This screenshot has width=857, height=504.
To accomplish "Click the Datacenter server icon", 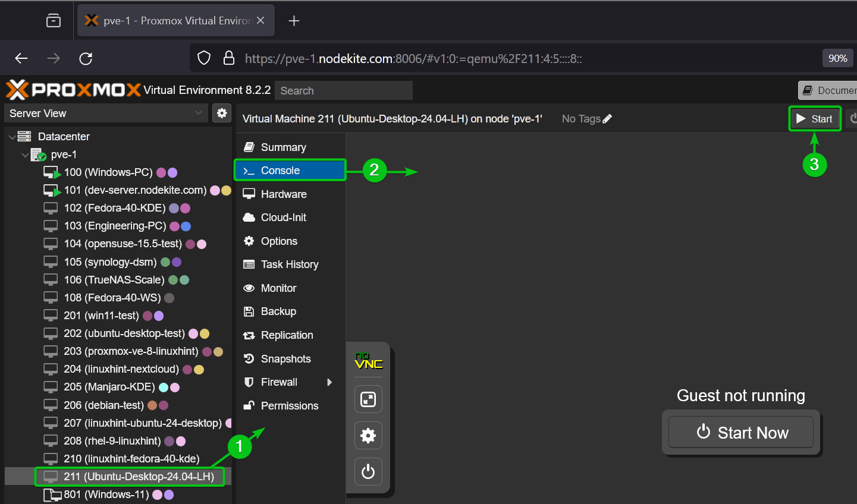I will [x=24, y=136].
